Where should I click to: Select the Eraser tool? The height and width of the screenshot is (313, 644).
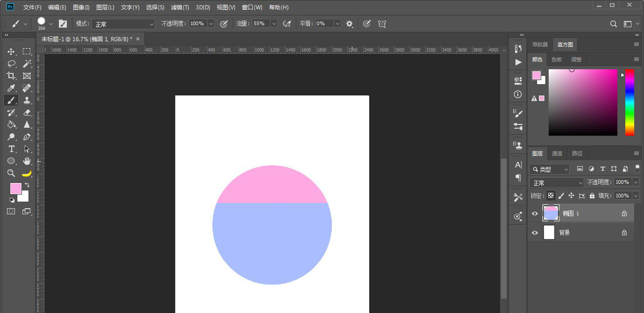click(27, 112)
